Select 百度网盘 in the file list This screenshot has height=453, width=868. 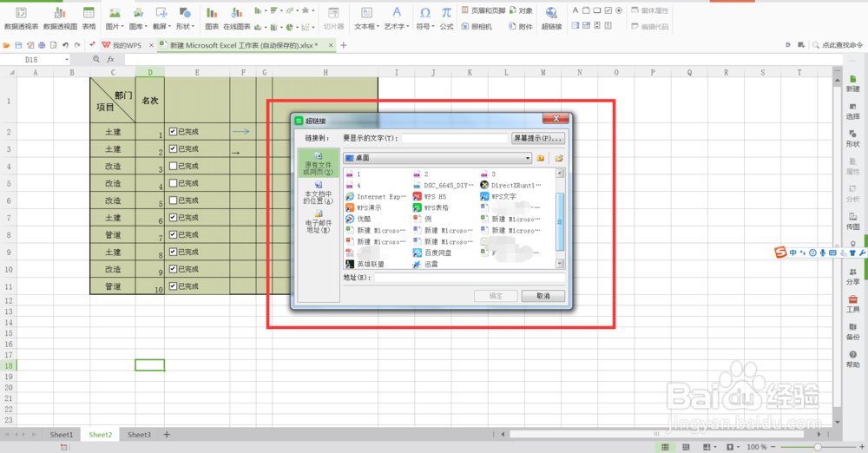(432, 253)
